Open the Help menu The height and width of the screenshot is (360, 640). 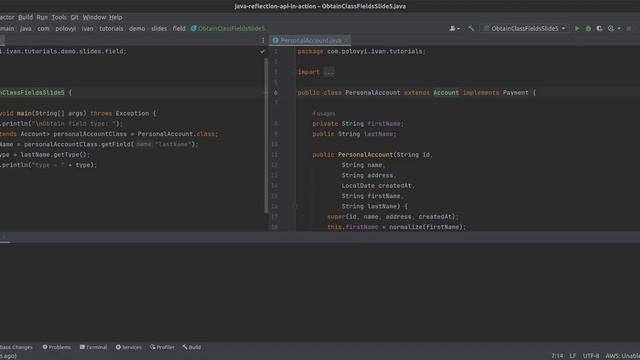116,17
